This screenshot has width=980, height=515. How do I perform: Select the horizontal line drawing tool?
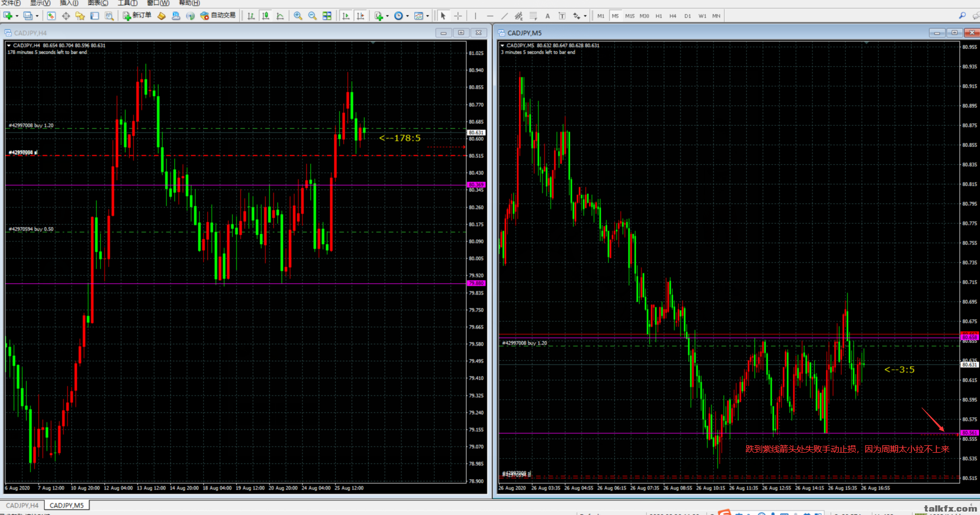click(490, 16)
